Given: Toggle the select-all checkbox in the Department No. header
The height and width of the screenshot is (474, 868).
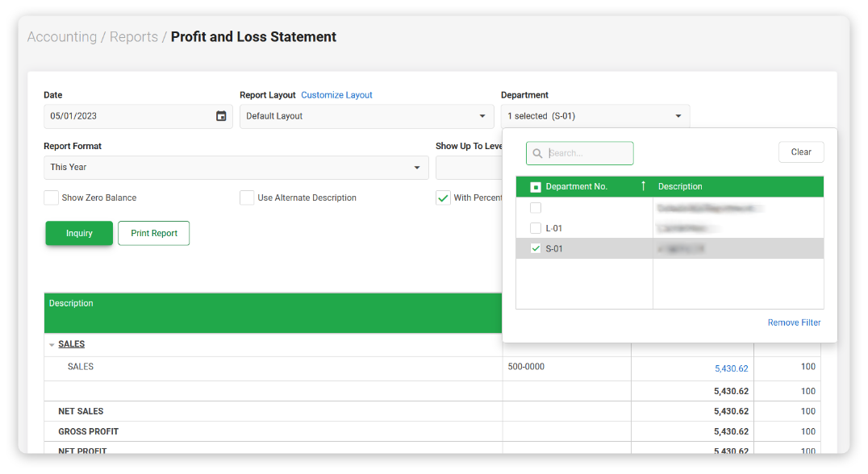Looking at the screenshot, I should (536, 186).
